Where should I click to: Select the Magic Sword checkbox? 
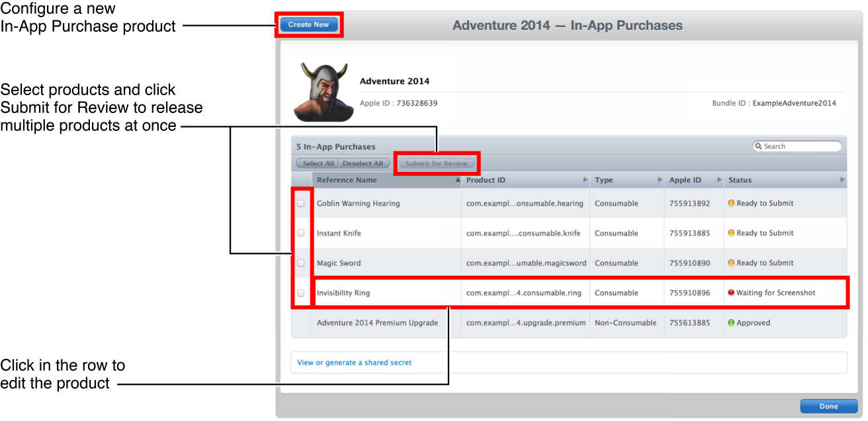pyautogui.click(x=301, y=263)
